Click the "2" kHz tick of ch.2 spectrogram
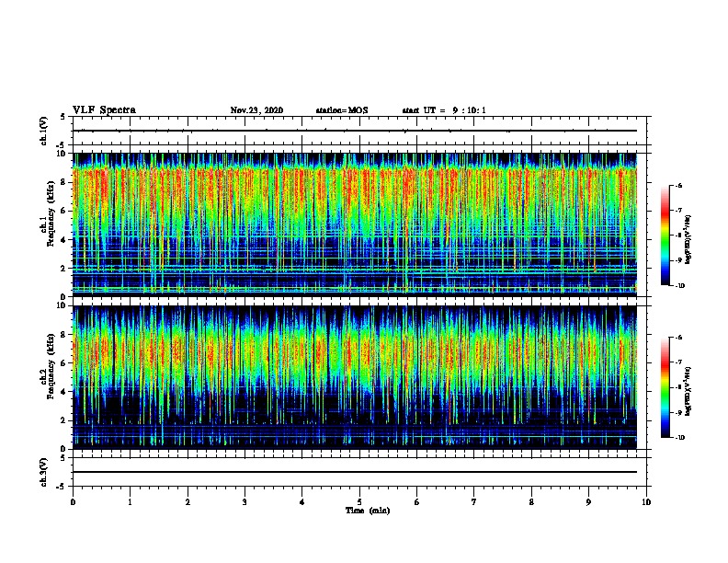The image size is (728, 563). 63,420
